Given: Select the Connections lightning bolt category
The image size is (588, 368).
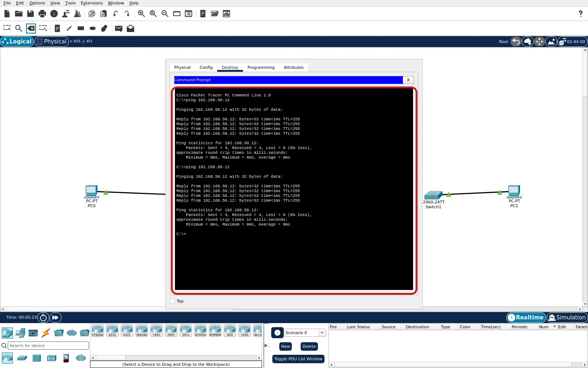Looking at the screenshot, I should click(46, 333).
